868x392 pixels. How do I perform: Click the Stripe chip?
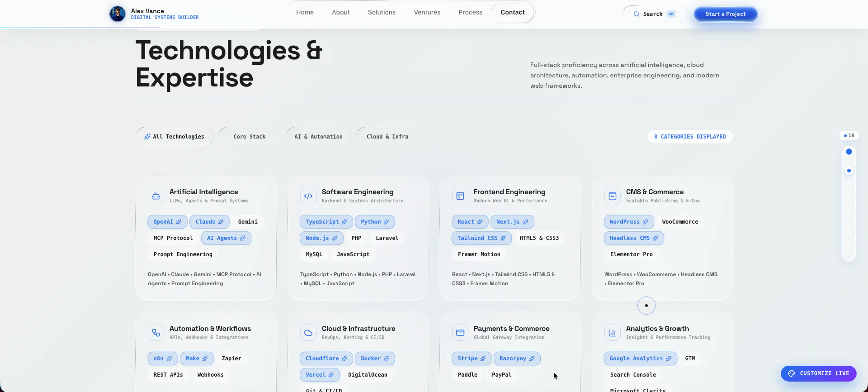pos(472,359)
